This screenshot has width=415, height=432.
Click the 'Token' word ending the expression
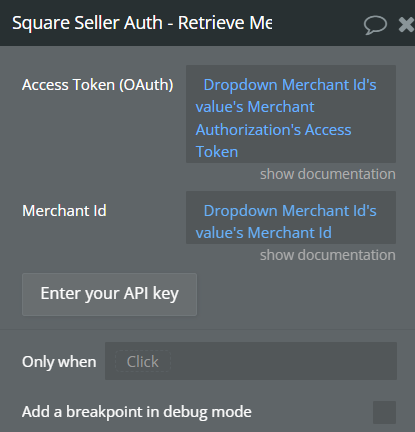click(x=217, y=152)
